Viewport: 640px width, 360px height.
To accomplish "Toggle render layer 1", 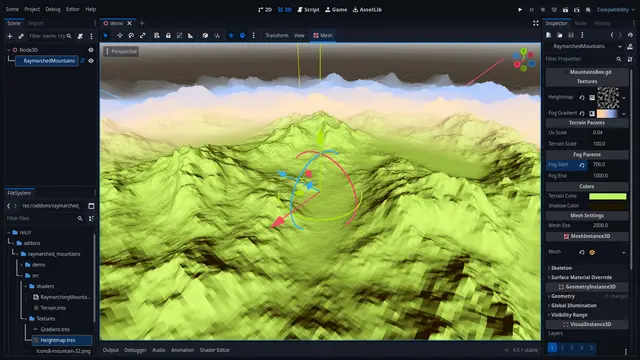I will pyautogui.click(x=552, y=347).
